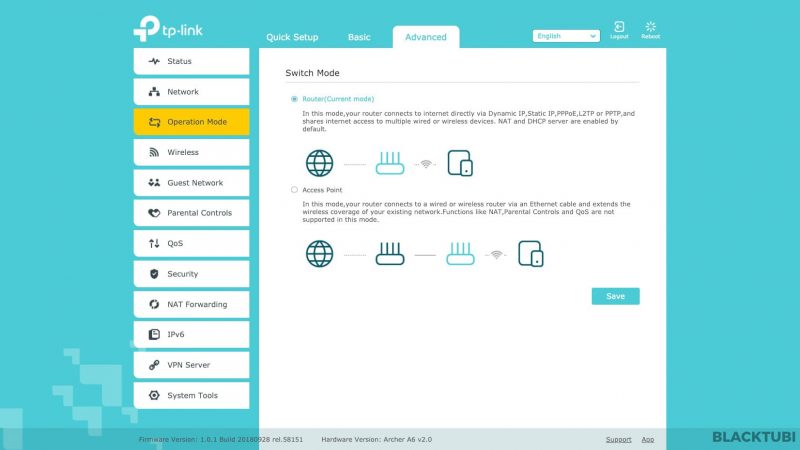Open the NAT Forwarding menu item

tap(191, 304)
